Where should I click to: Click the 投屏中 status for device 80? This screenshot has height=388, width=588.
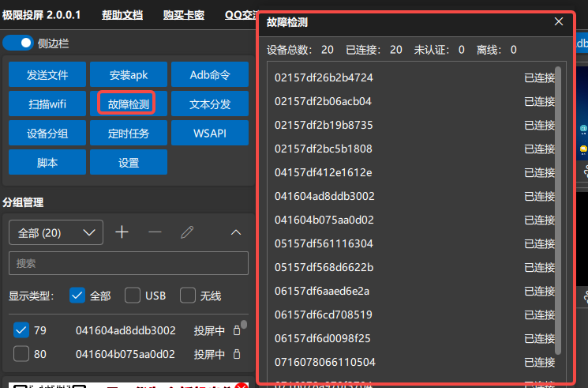click(x=209, y=354)
